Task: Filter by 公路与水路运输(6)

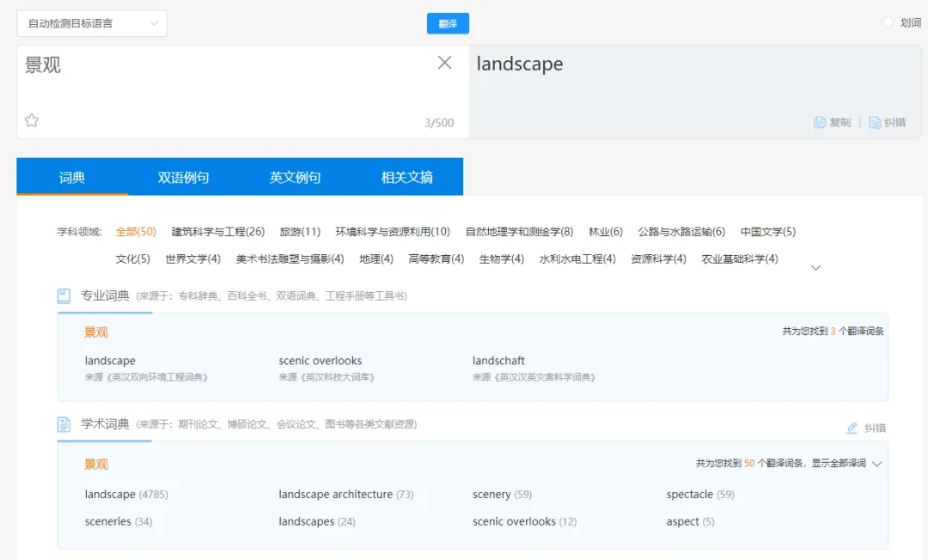Action: click(x=681, y=232)
